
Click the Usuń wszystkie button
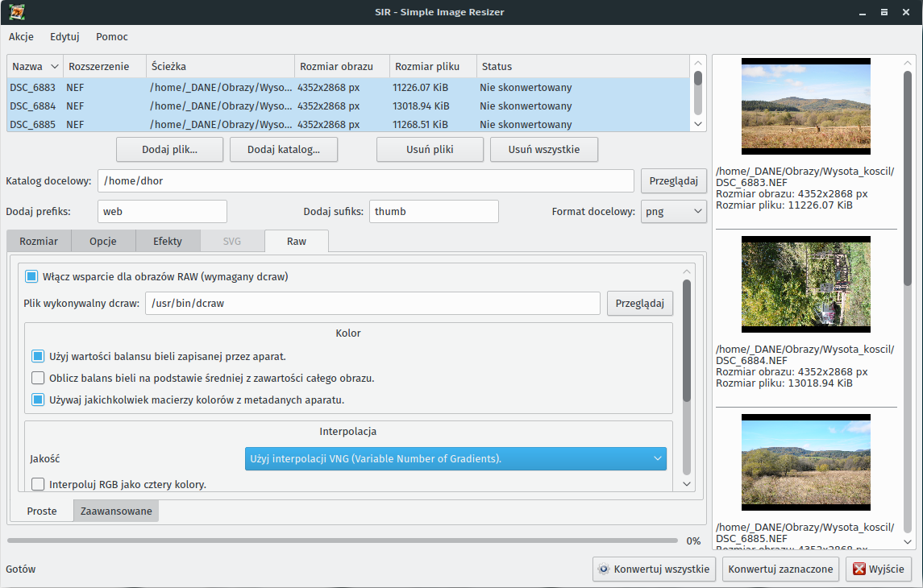coord(544,149)
